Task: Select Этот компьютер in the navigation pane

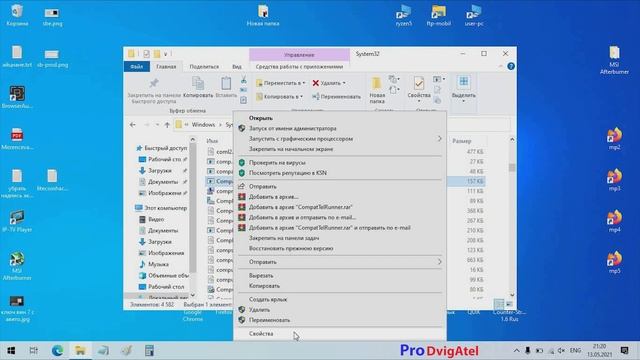Action: (x=165, y=208)
